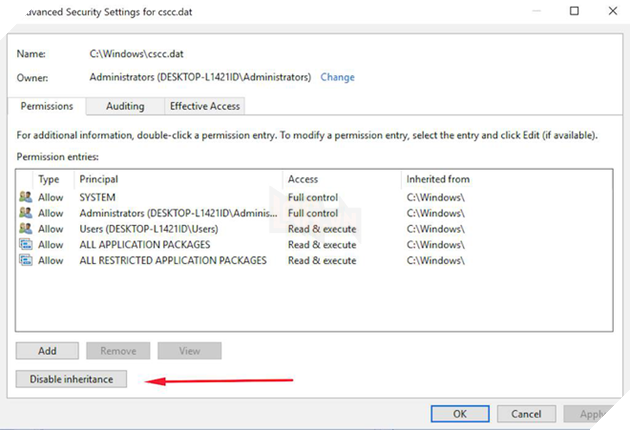Click the Administrators entry group icon
This screenshot has height=430, width=630.
tap(25, 213)
